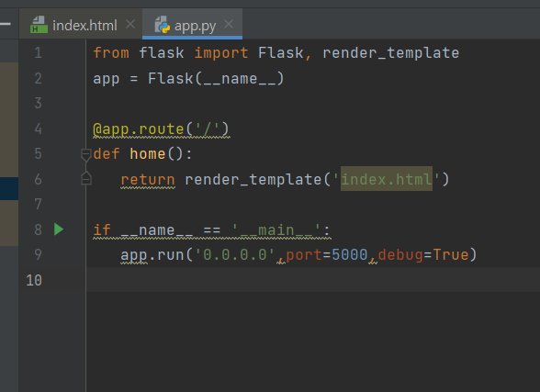Click 'debug=True' argument on line 9
Viewport: 540px width, 392px height.
423,255
